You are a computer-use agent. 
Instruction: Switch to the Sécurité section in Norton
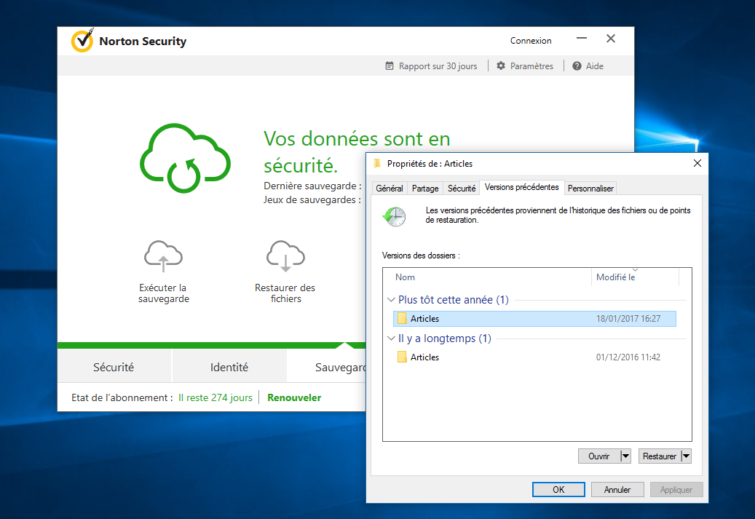pyautogui.click(x=114, y=367)
